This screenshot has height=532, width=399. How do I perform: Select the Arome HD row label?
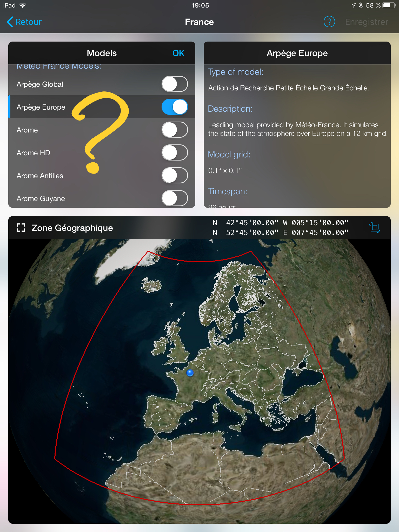(x=33, y=153)
